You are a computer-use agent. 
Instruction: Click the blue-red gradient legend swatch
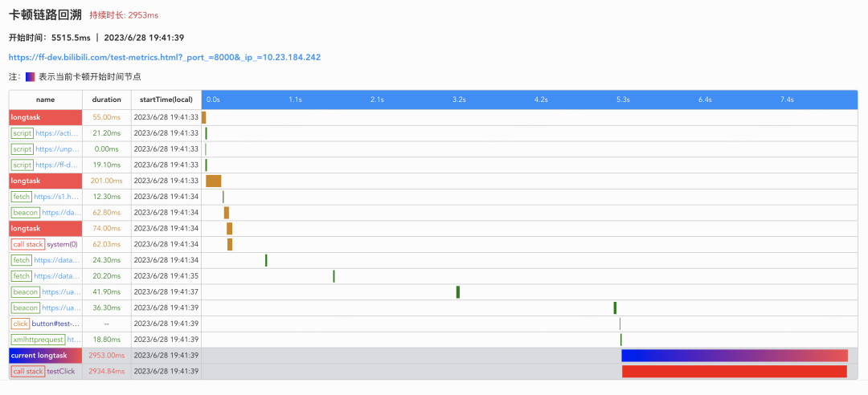coord(31,77)
